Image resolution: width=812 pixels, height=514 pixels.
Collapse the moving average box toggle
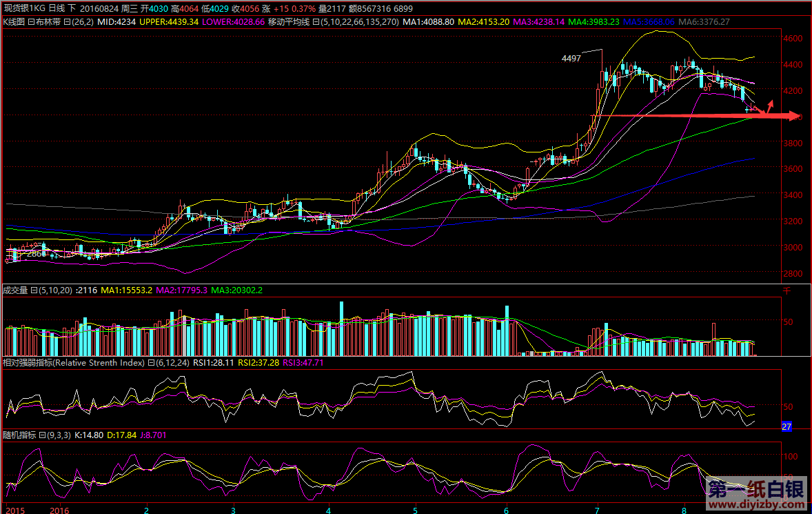click(316, 22)
